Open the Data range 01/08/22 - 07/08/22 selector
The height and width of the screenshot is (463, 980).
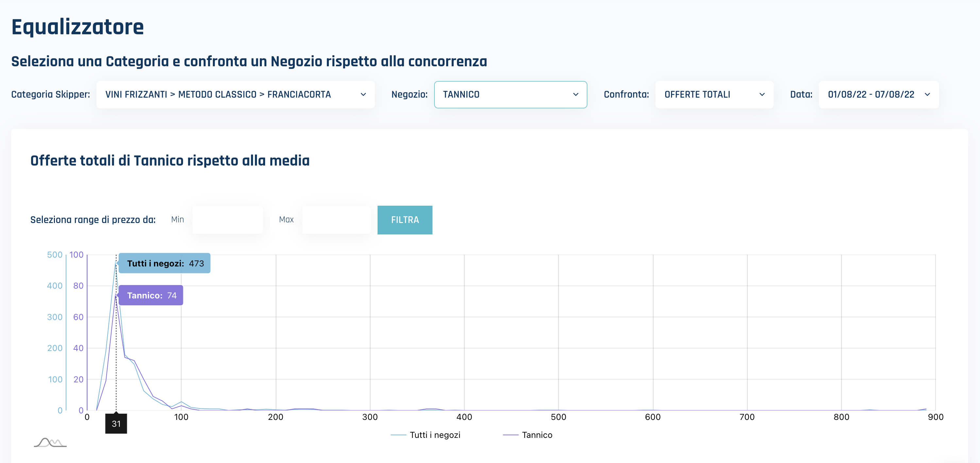[x=878, y=95]
